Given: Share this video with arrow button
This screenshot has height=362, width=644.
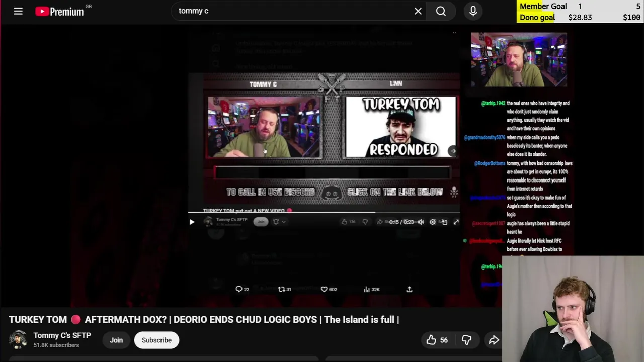Looking at the screenshot, I should (x=494, y=340).
